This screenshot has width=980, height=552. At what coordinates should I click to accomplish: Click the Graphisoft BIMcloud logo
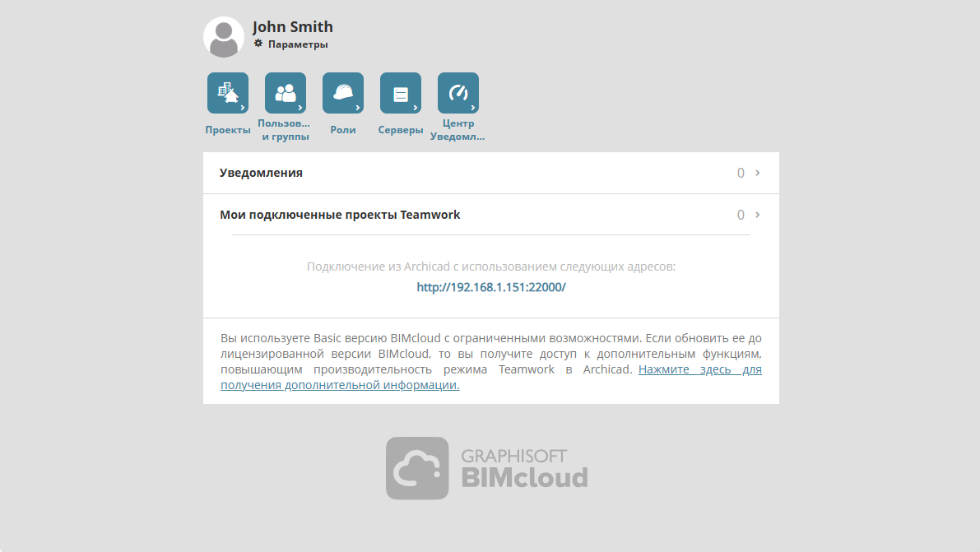tap(487, 468)
